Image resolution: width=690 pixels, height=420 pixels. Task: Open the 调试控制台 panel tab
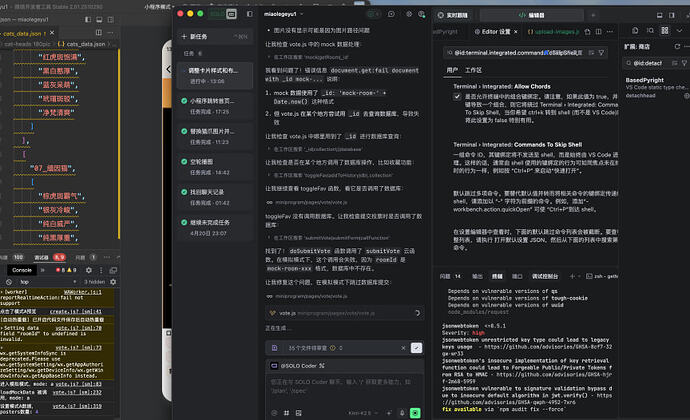[545, 276]
